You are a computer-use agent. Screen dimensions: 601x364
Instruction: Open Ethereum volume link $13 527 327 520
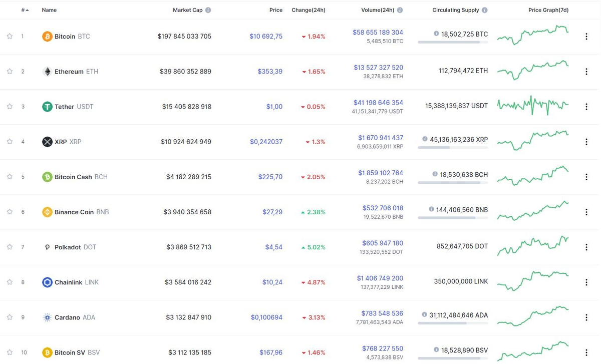(x=378, y=68)
